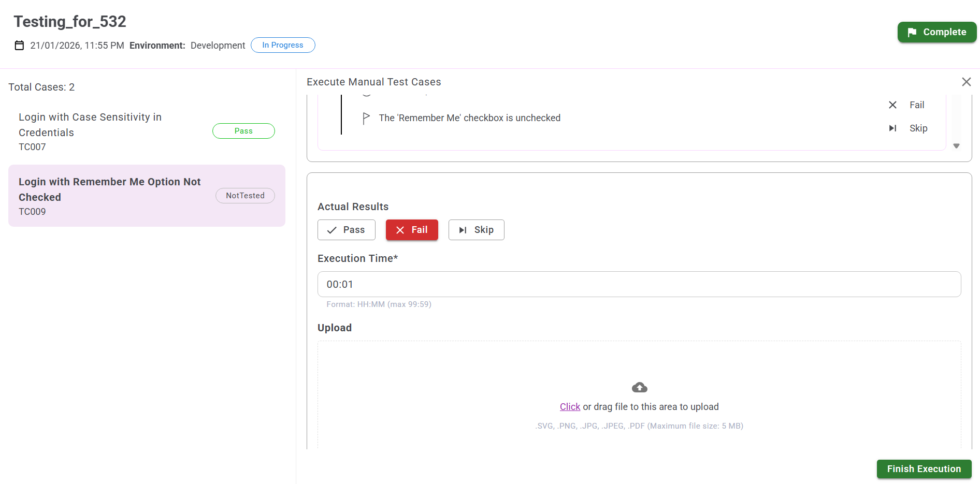The image size is (980, 484).
Task: Click the NotTested status chip
Action: coord(245,196)
